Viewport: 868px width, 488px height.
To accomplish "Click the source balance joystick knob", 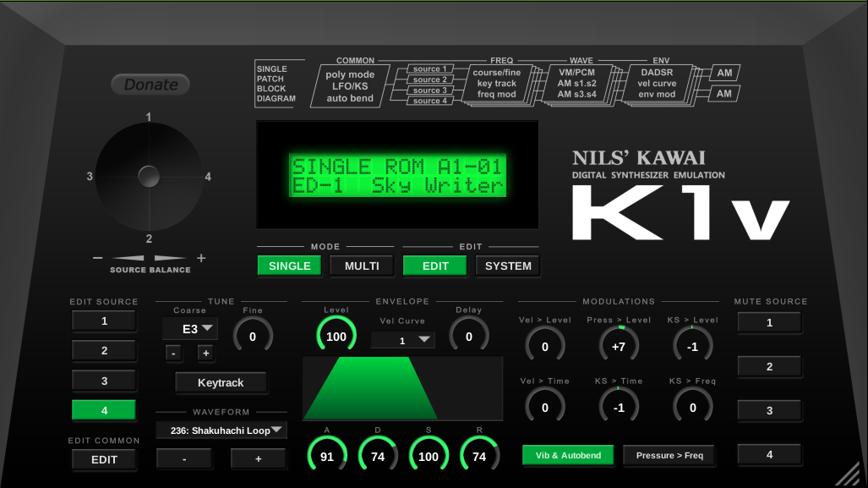I will (149, 177).
